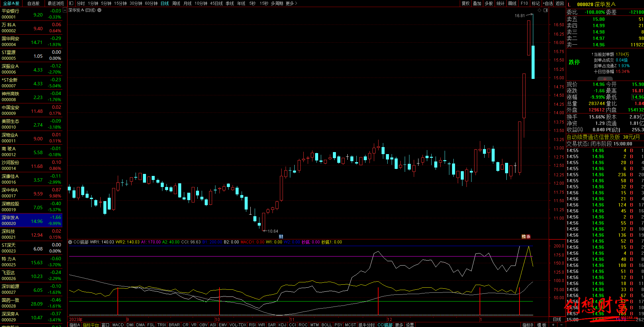Switch to the 最近浏览 tab
This screenshot has width=644, height=327.
point(56,3)
